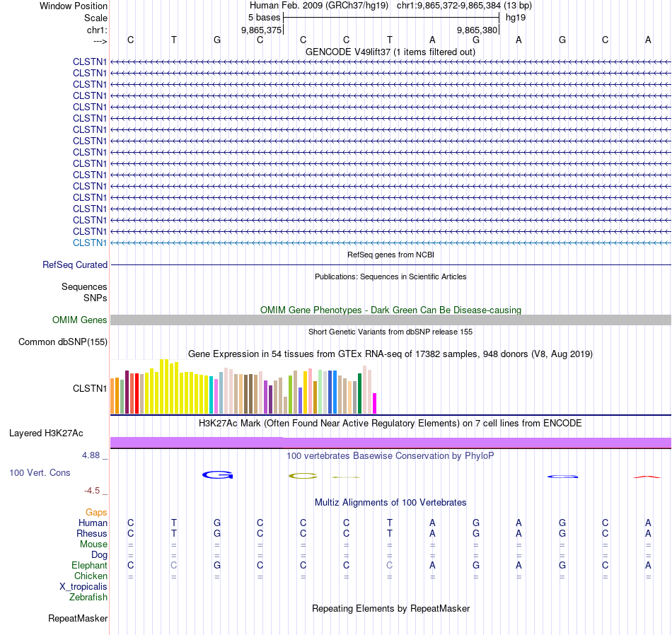This screenshot has width=672, height=635.
Task: Open the GTEx Gene Expression track title
Action: 390,354
